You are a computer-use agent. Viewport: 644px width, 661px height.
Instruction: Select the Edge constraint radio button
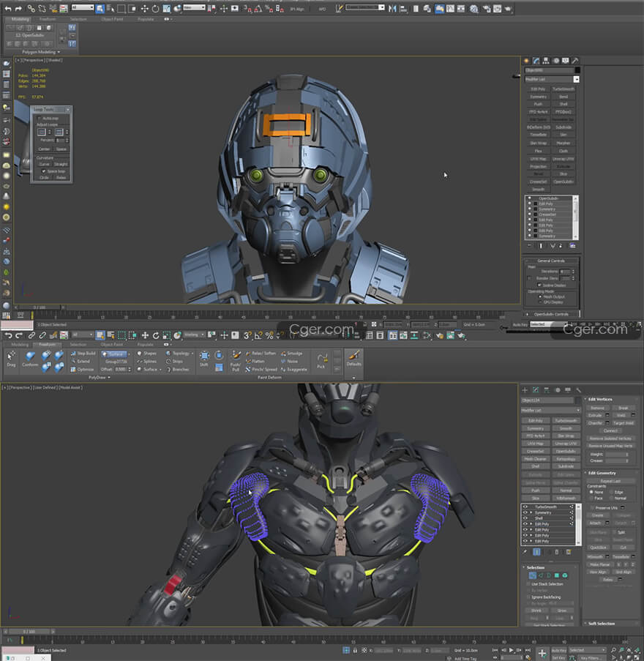(611, 492)
